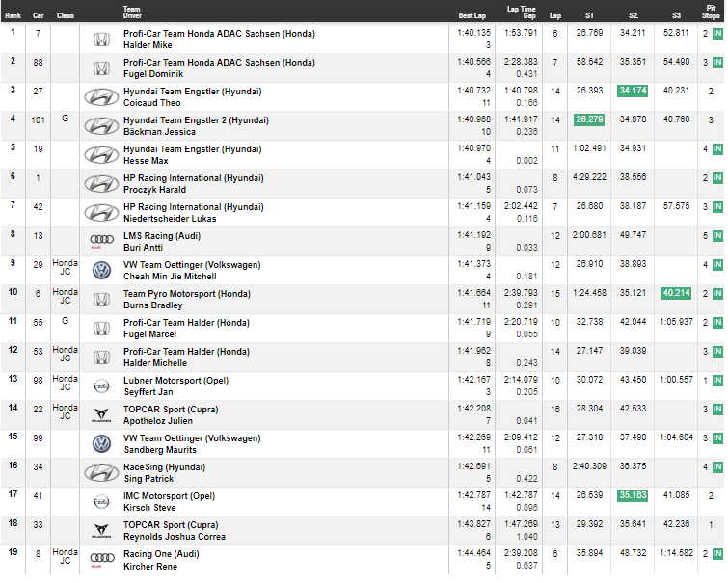Click the green IN badge in Halder Mike's row
Viewport: 728px width, 583px height.
pyautogui.click(x=717, y=34)
